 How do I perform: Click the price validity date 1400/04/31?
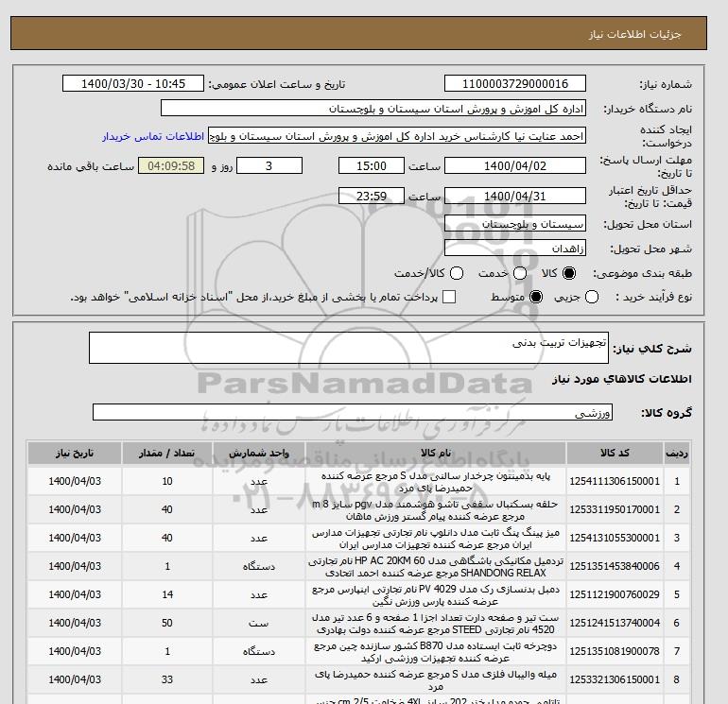pos(515,196)
